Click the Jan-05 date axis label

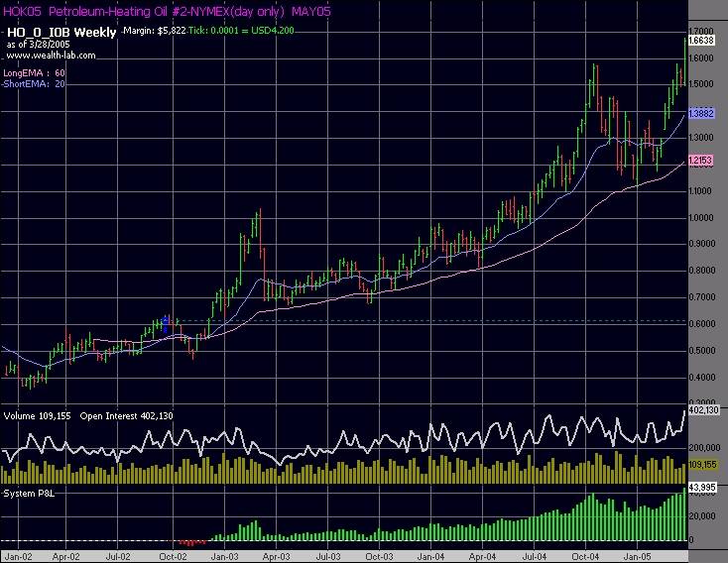tap(637, 556)
